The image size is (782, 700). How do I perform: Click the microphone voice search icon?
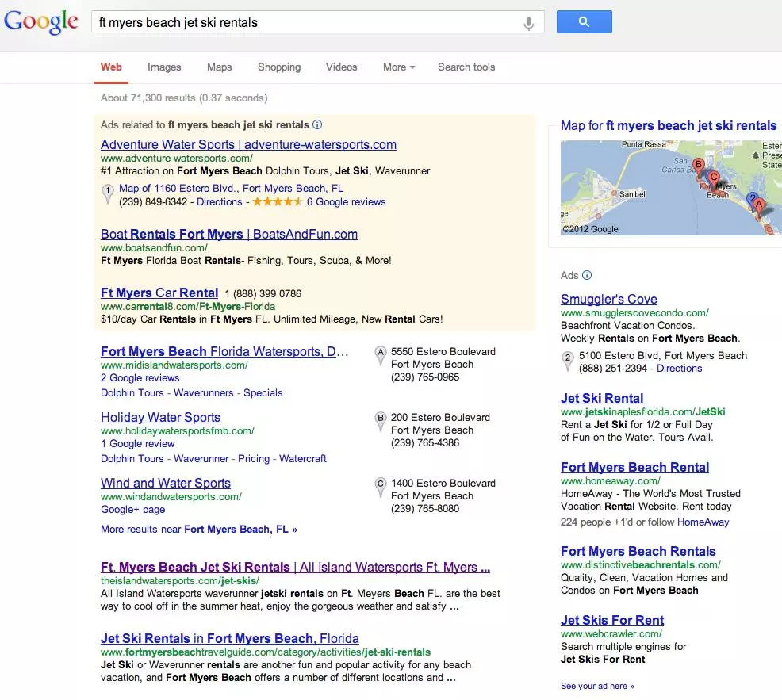(529, 23)
